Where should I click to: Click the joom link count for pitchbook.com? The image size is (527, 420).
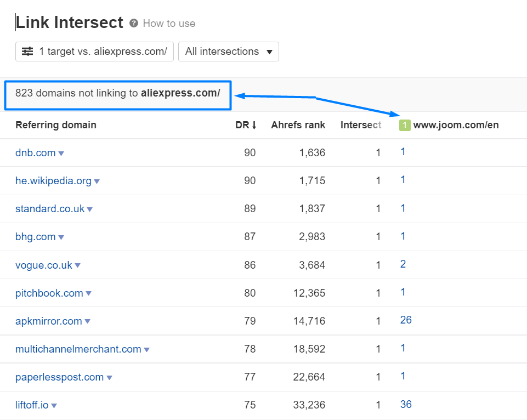[403, 292]
